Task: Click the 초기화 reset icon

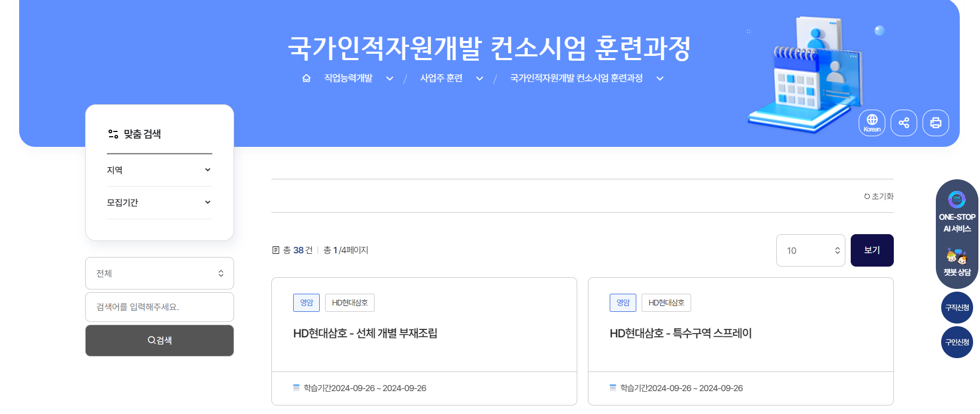Action: point(867,196)
